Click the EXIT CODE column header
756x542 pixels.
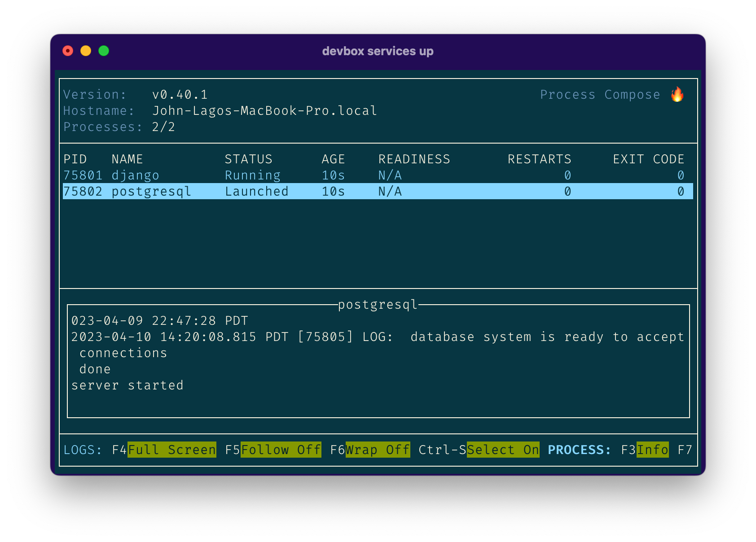[x=648, y=159]
